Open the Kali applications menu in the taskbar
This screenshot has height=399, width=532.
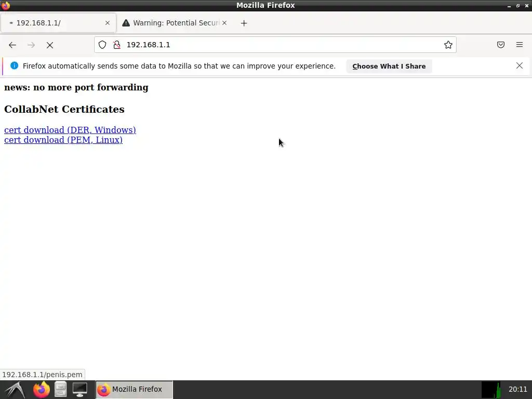click(x=15, y=390)
